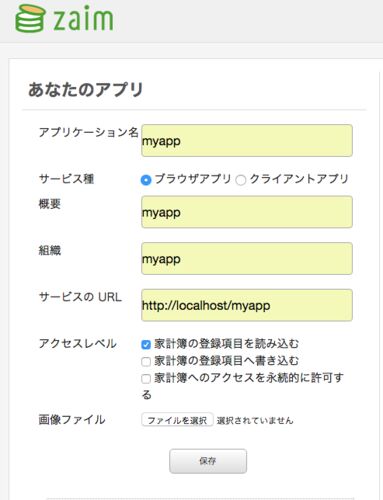This screenshot has width=383, height=500.
Task: Click the サービスの URL input field
Action: (x=247, y=305)
